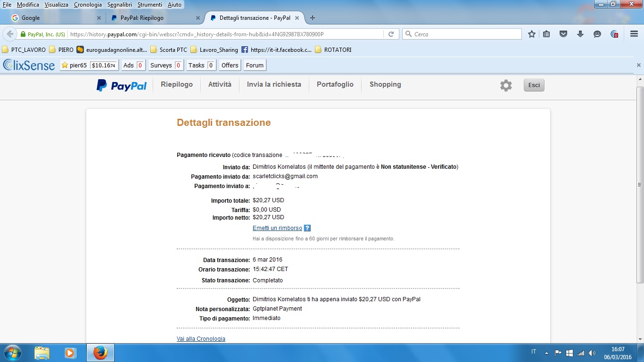This screenshot has width=644, height=362.
Task: Open the Lavoro_Sharing bookmarks folder
Action: [214, 49]
